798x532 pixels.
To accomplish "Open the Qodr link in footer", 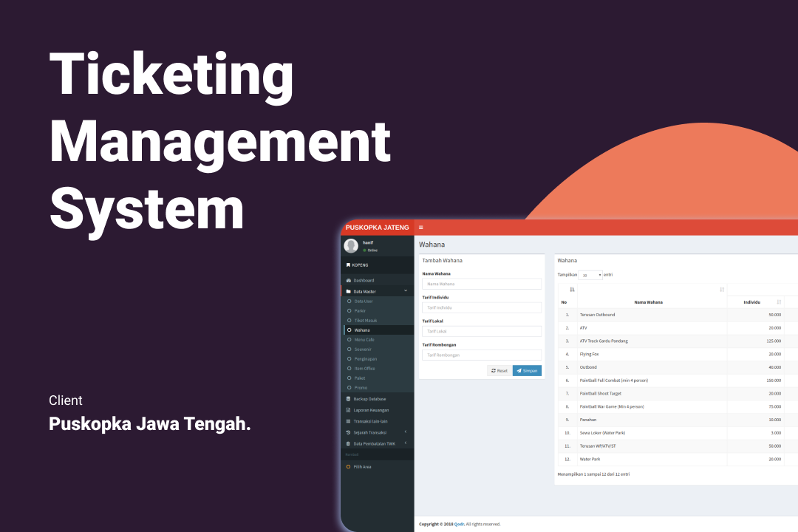I will (x=459, y=524).
